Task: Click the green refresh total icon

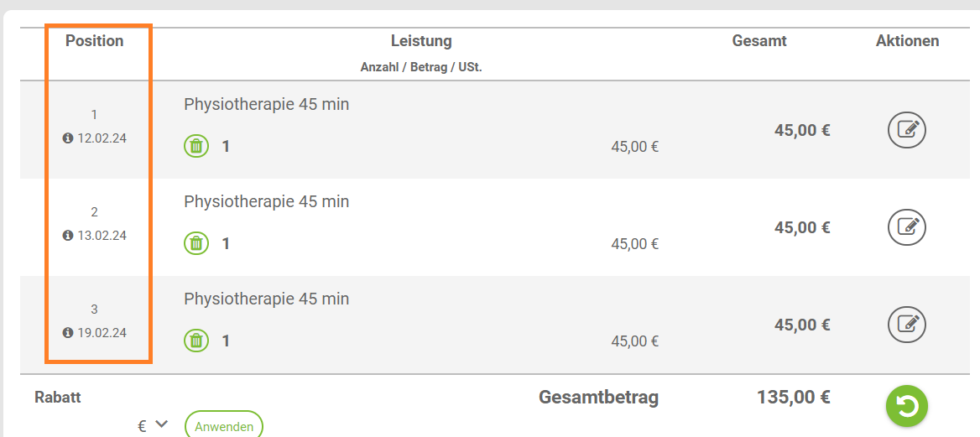Action: [907, 406]
